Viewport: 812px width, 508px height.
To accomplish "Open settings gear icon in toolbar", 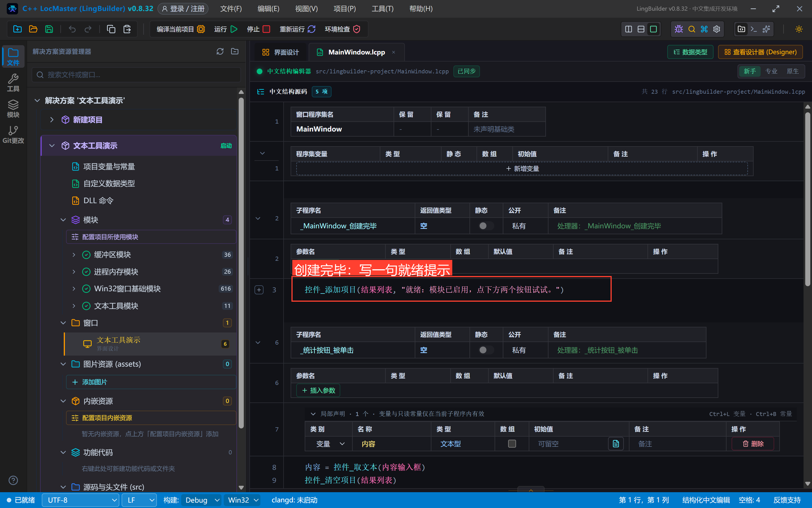I will tap(717, 29).
